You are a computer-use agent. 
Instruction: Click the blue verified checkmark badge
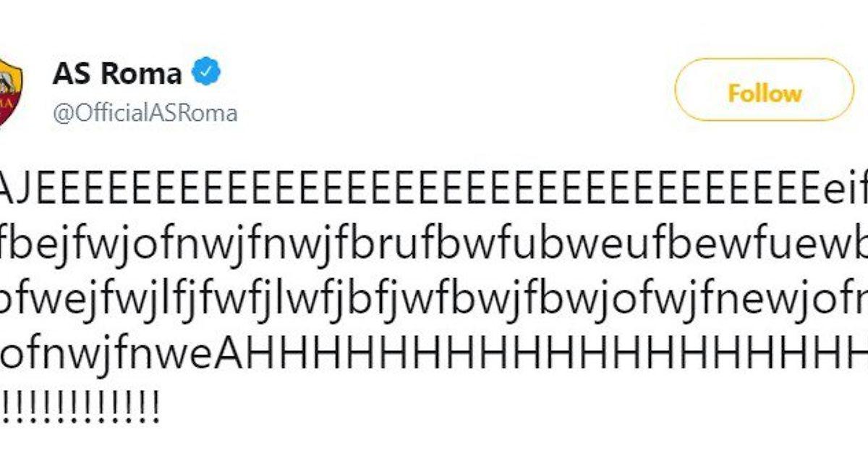[205, 73]
